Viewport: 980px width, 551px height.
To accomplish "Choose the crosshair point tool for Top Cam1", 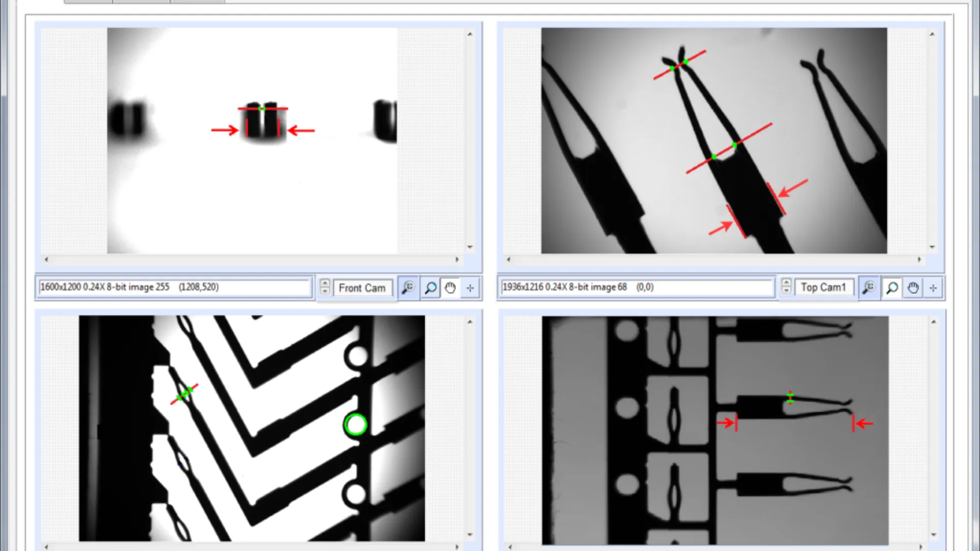I will [x=933, y=288].
